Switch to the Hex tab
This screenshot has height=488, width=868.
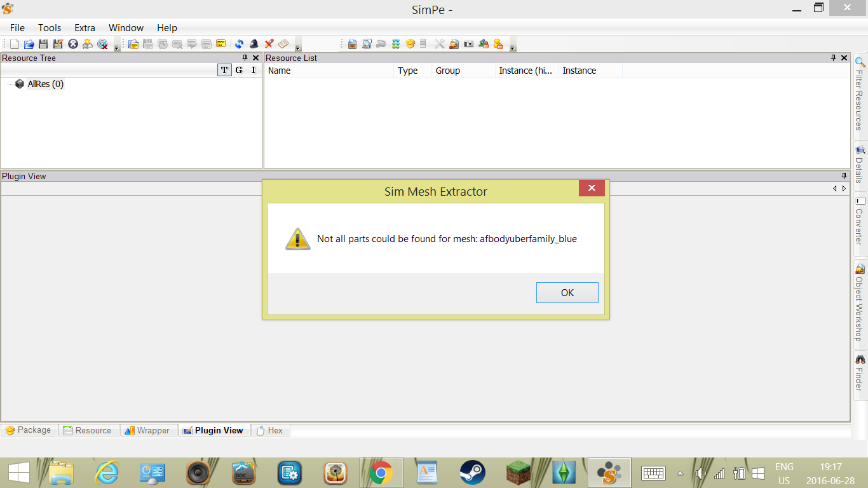tap(271, 430)
